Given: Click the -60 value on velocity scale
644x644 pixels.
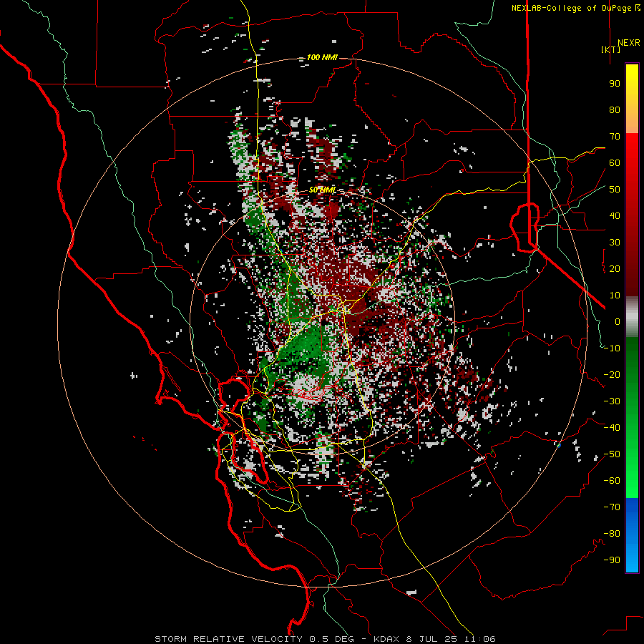Looking at the screenshot, I should [x=612, y=481].
